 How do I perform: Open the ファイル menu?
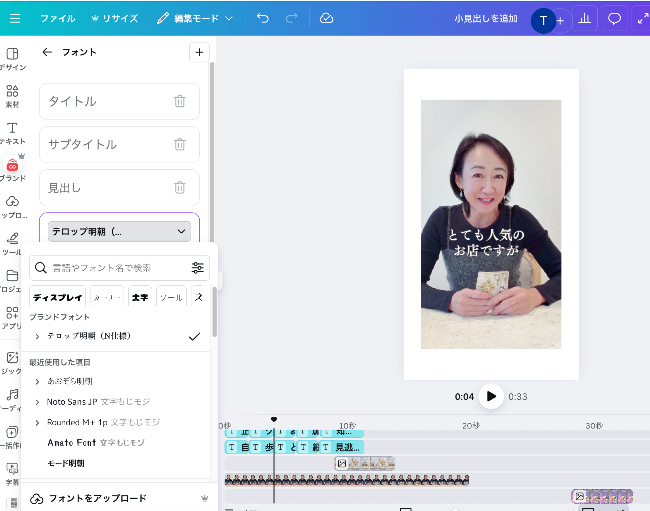[57, 18]
